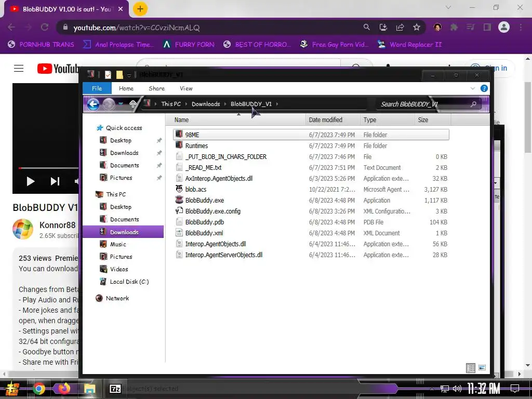This screenshot has height=399, width=532.
Task: Open Chrome tab search dropdown chevron
Action: coord(448,7)
